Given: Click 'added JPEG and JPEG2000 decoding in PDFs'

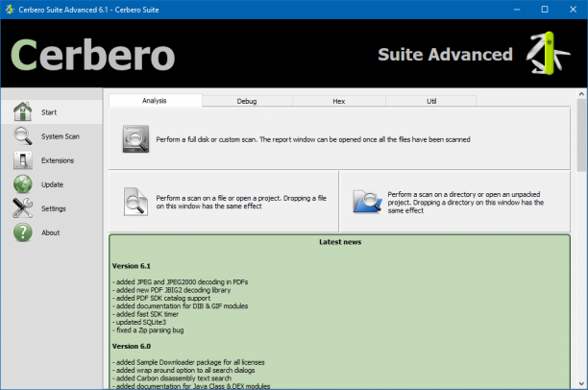Looking at the screenshot, I should 180,282.
